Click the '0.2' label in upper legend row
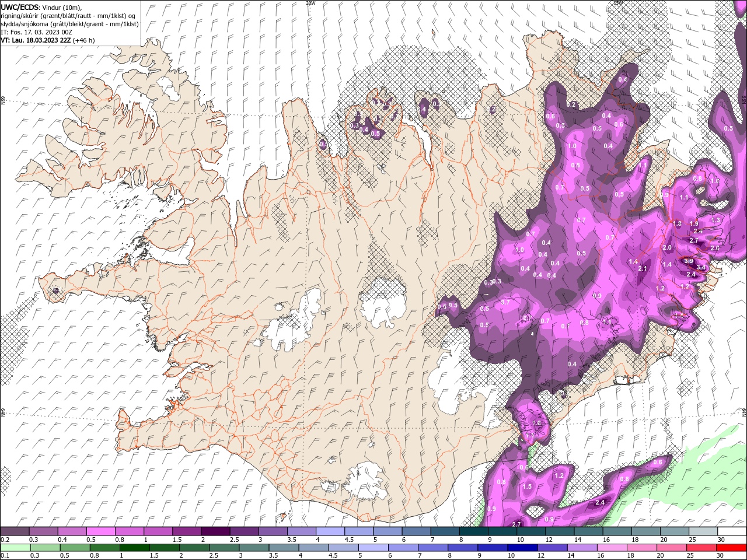The image size is (747, 560). [x=5, y=540]
